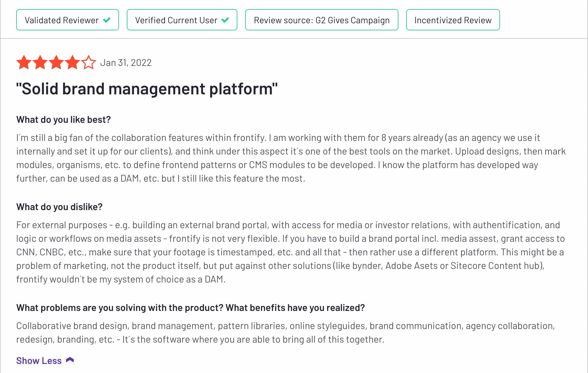Click the review date Jan 31, 2022
The image size is (588, 373).
click(x=126, y=63)
